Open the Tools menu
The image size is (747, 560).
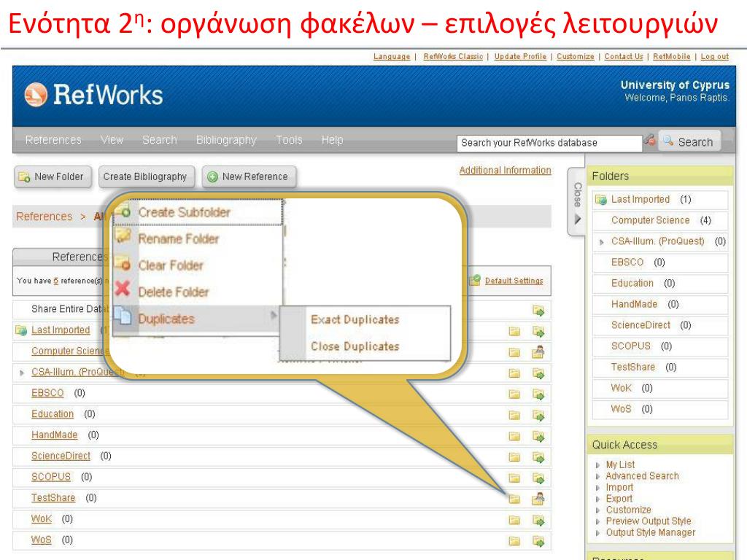click(x=289, y=140)
